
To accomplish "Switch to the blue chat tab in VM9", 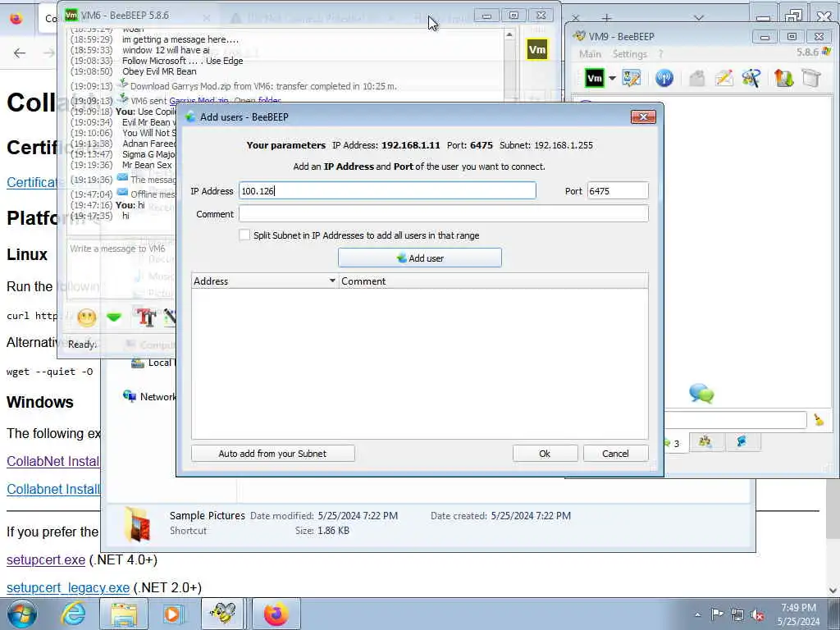I will point(742,441).
